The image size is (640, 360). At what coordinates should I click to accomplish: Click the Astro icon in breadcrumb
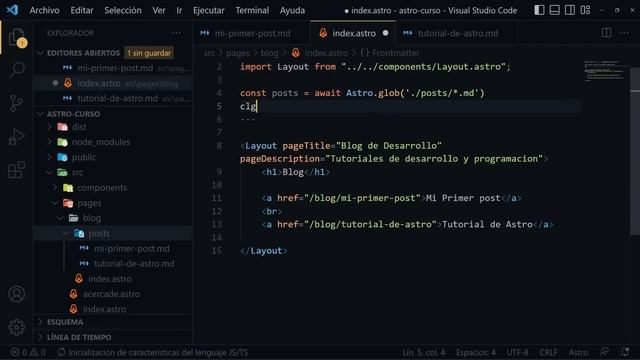tap(296, 53)
